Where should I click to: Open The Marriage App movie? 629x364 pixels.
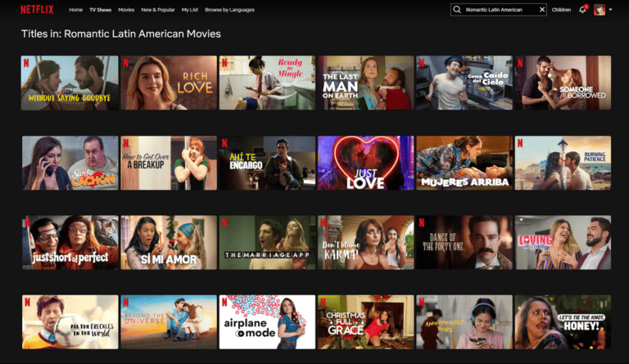point(267,242)
